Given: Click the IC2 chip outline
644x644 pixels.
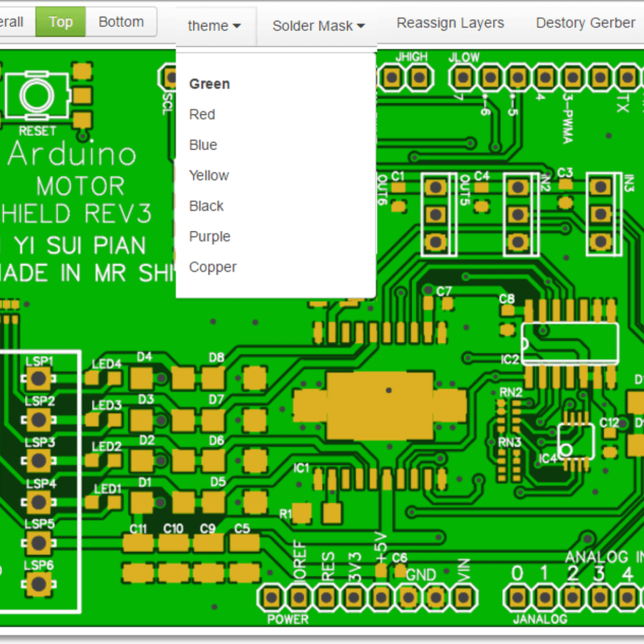Looking at the screenshot, I should 570,343.
